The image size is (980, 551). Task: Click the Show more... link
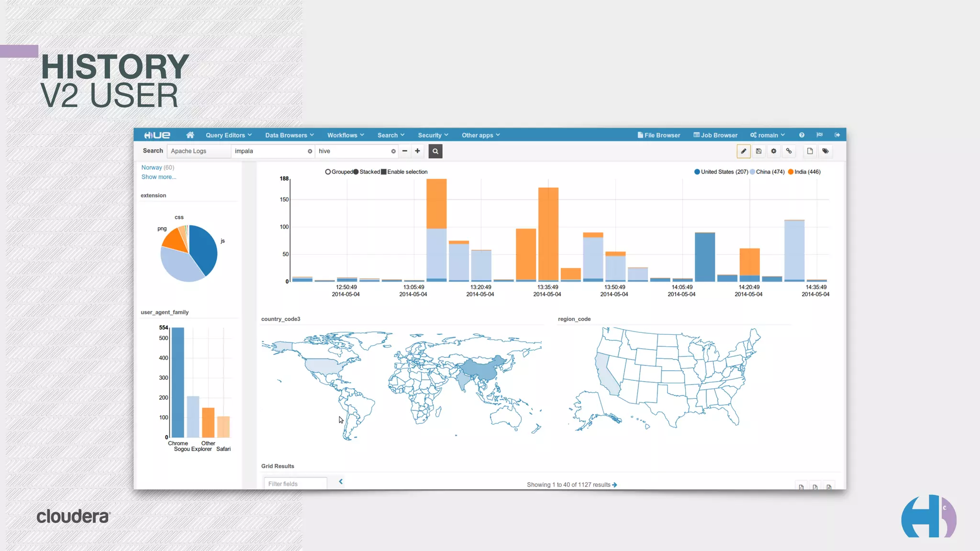[x=158, y=177]
